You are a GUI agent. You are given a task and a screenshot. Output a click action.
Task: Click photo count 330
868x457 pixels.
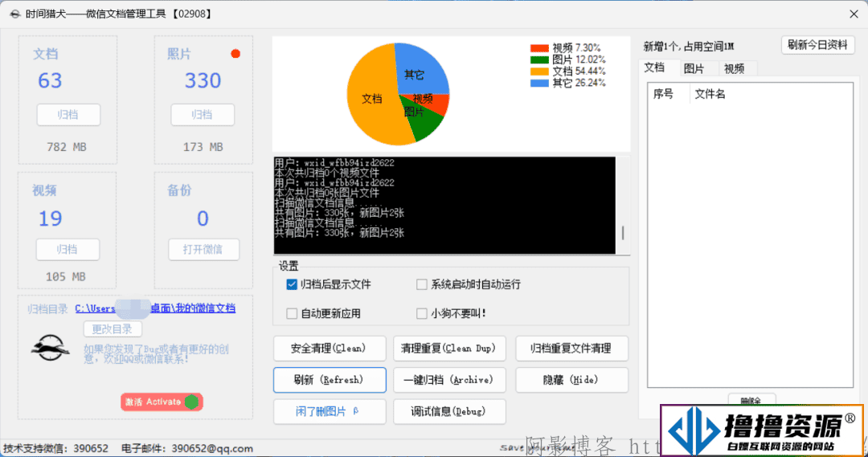[203, 81]
